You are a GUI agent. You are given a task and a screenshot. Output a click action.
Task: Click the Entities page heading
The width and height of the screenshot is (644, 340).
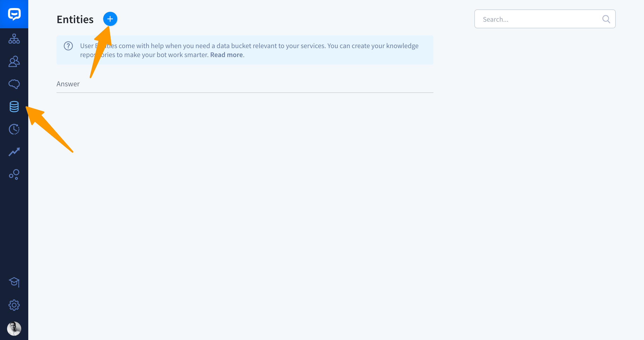click(75, 20)
